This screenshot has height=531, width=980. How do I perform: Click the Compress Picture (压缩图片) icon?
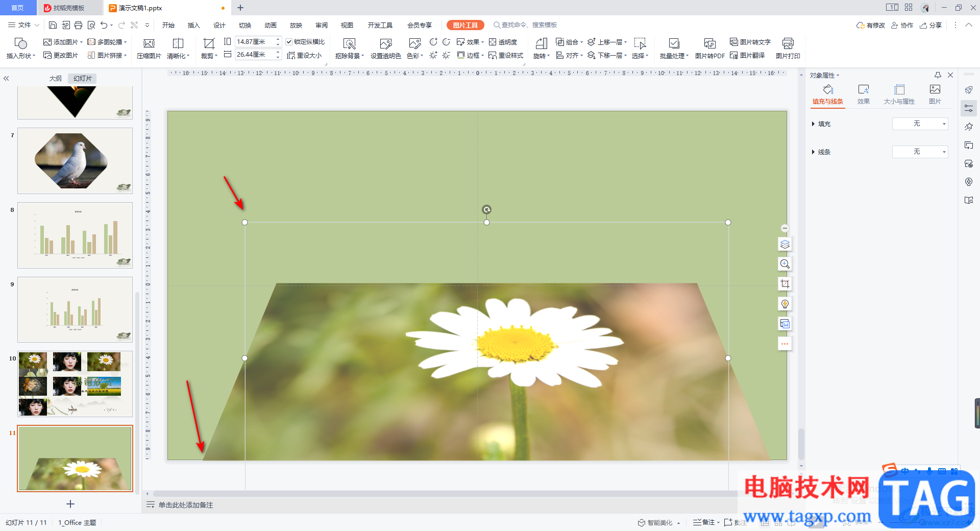(149, 43)
